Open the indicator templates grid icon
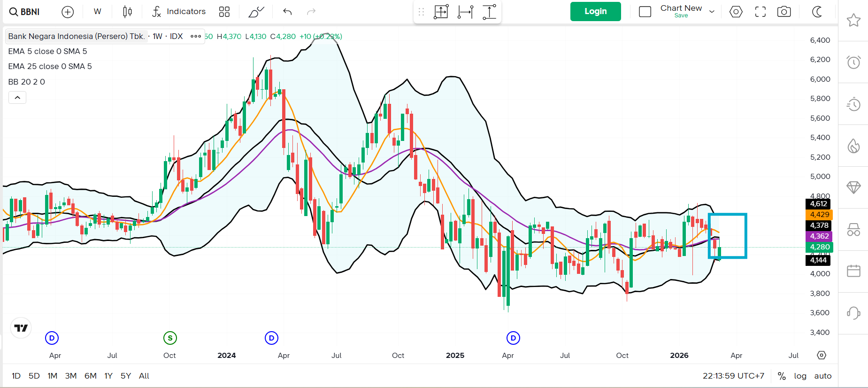 (x=224, y=12)
